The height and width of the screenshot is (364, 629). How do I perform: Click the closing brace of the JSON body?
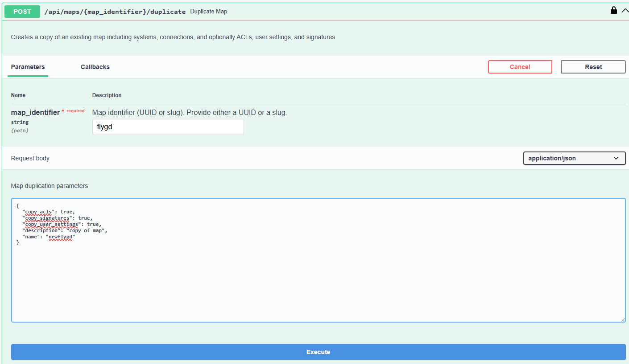tap(18, 243)
